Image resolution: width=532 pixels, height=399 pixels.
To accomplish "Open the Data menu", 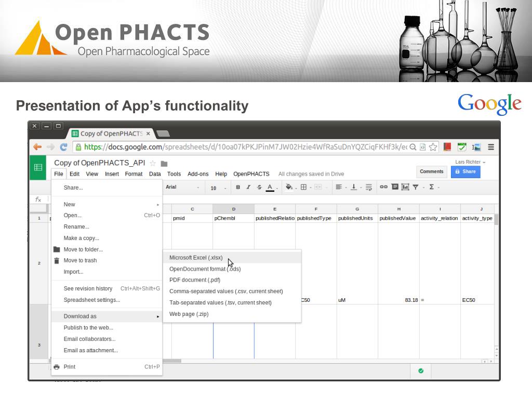I will tap(155, 174).
